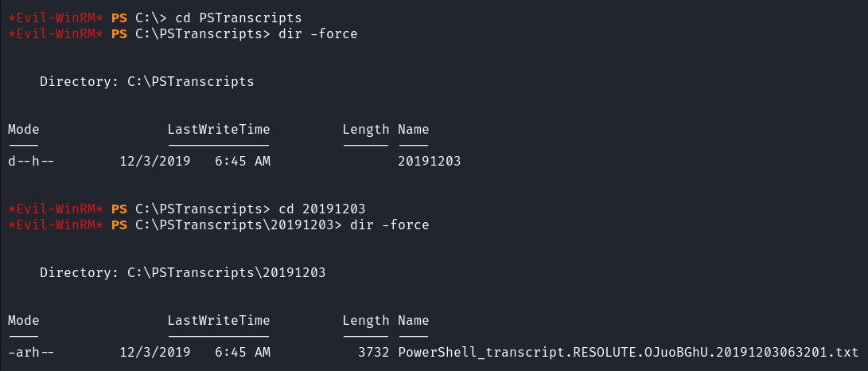
Task: Click the 'd--h--' mode attribute text
Action: [x=32, y=162]
